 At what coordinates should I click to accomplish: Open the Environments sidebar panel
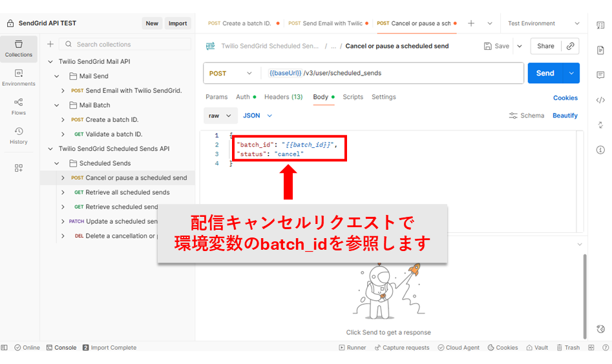click(x=18, y=77)
